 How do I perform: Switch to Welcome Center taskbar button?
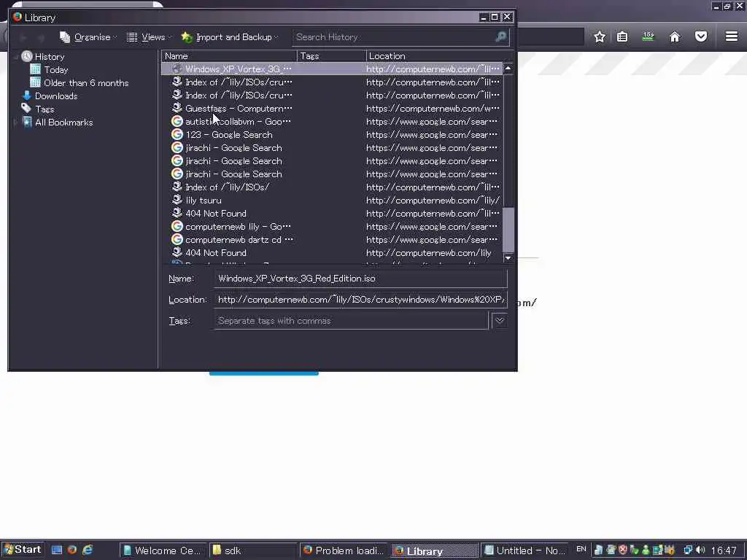[x=163, y=551]
